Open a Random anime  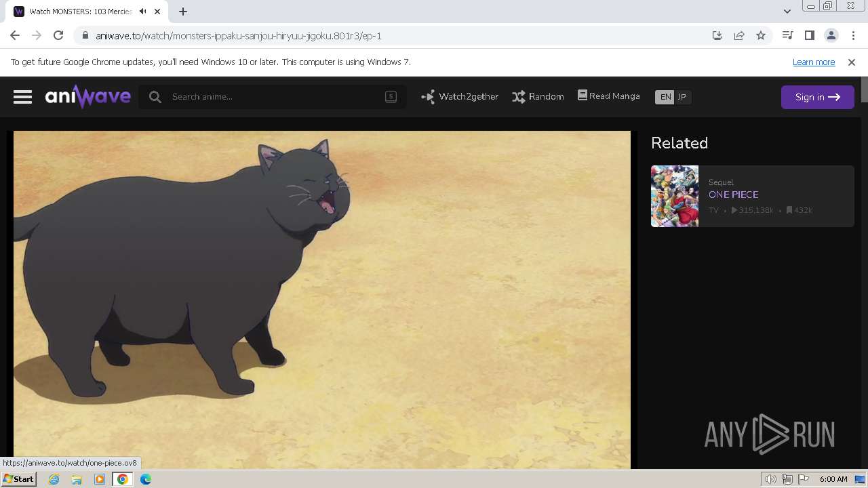538,97
